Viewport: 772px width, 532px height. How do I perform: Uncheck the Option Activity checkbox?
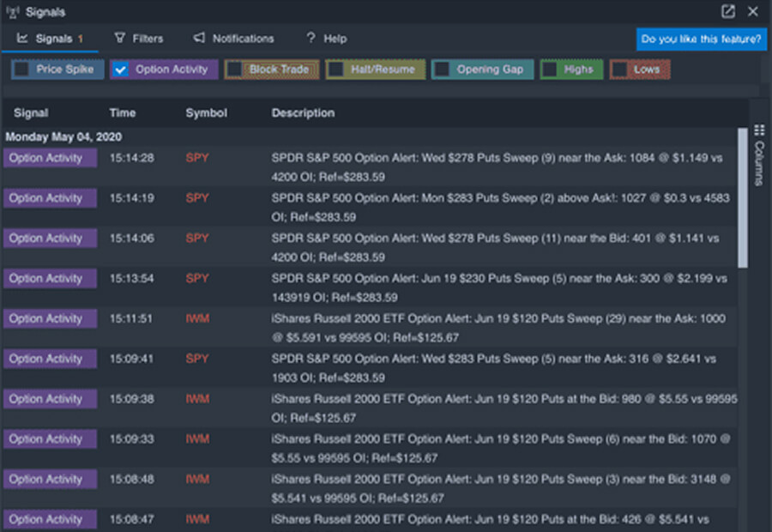click(121, 70)
